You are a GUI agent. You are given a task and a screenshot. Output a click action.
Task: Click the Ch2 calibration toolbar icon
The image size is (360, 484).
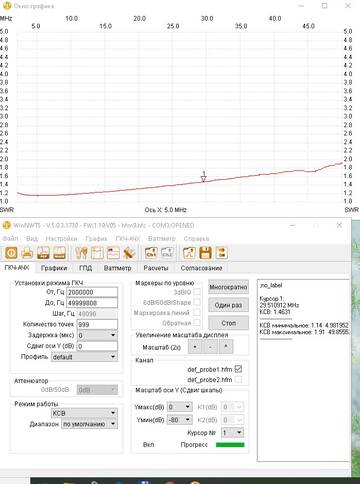tap(167, 253)
